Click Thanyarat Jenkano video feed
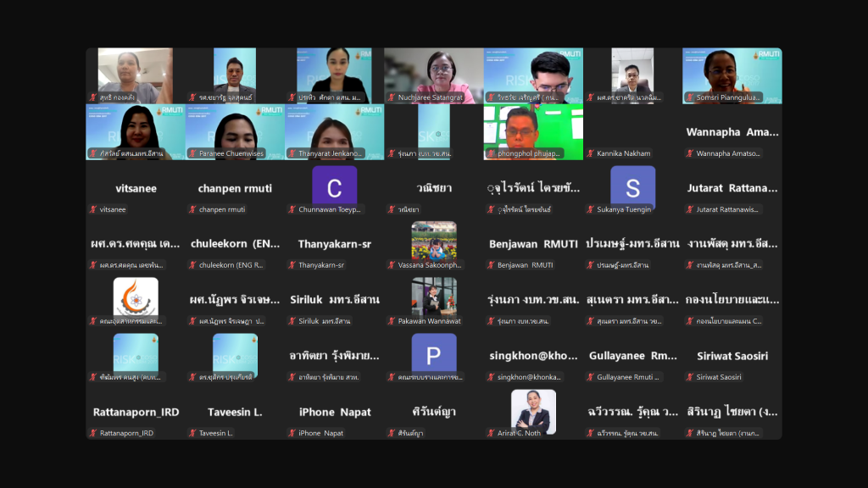 pyautogui.click(x=334, y=130)
